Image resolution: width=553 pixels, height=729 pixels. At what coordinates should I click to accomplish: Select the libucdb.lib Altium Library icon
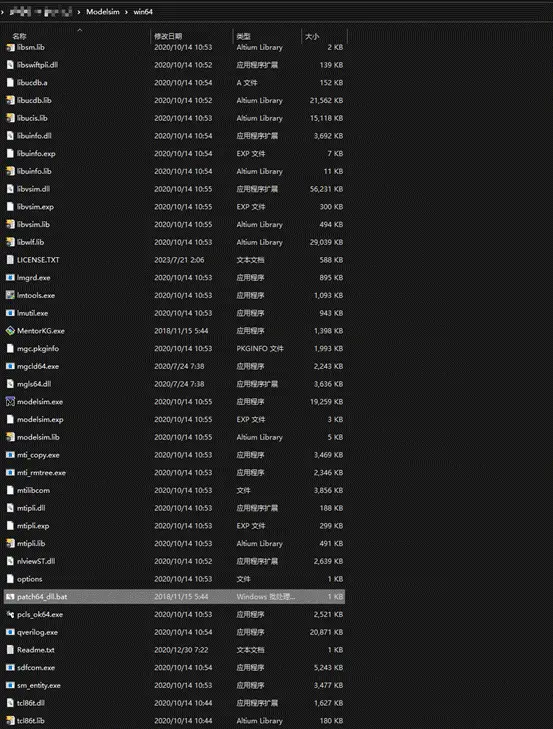pos(10,100)
